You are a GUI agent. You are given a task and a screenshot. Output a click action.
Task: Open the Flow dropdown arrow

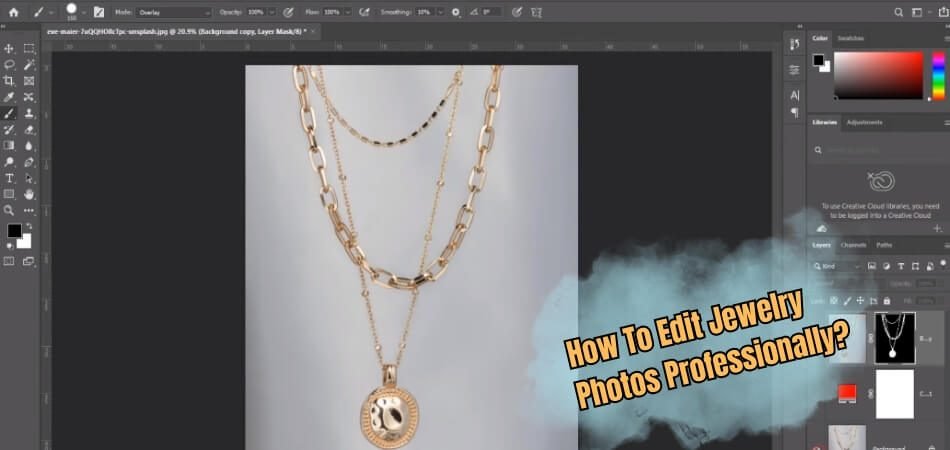(347, 12)
